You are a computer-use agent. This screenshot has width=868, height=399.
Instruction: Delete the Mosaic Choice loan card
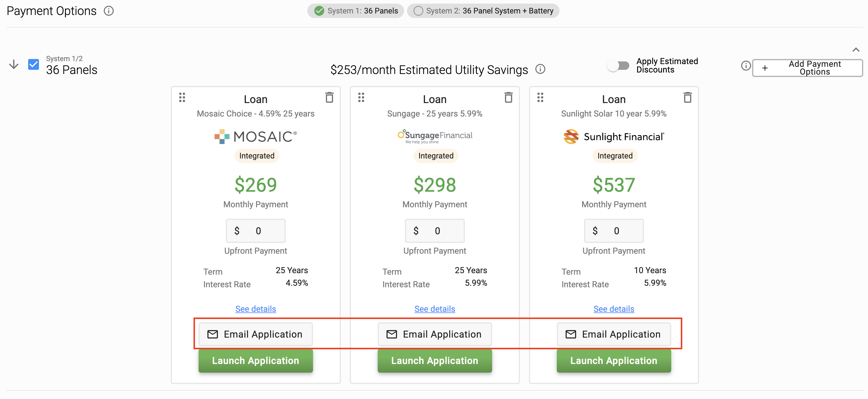coord(329,97)
